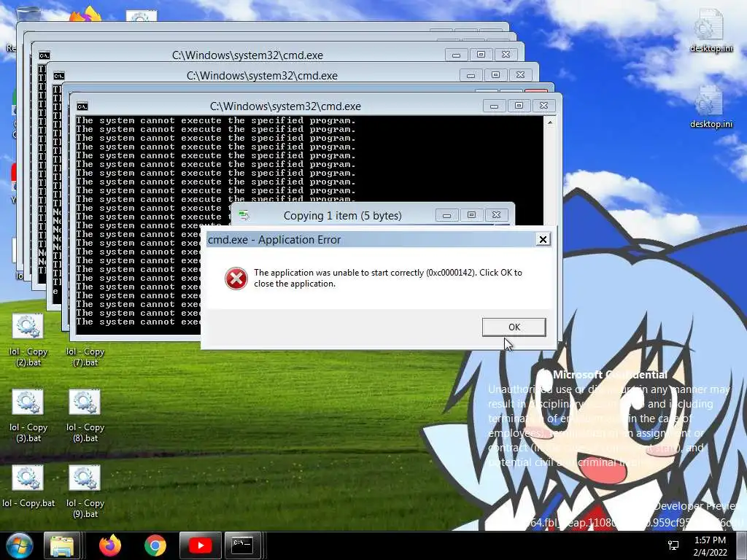Viewport: 747px width, 560px height.
Task: Open YouTube taskbar shortcut
Action: tap(200, 545)
